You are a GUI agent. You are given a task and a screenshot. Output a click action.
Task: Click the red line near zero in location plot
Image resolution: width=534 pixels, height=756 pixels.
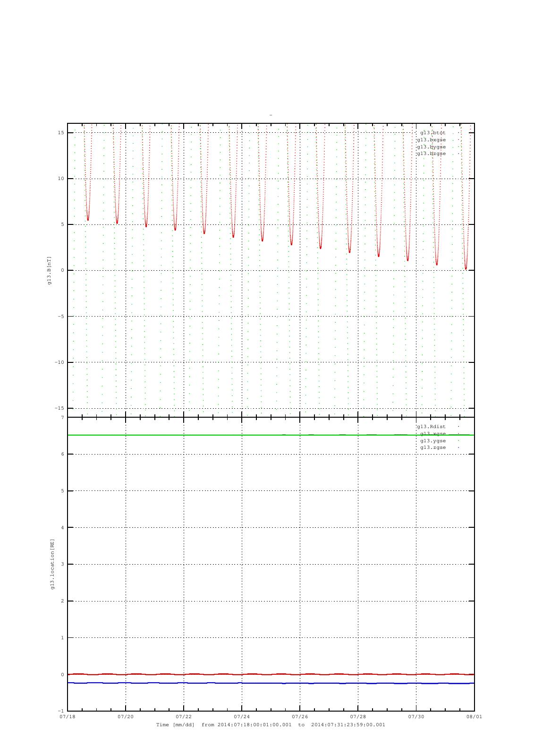click(x=271, y=674)
